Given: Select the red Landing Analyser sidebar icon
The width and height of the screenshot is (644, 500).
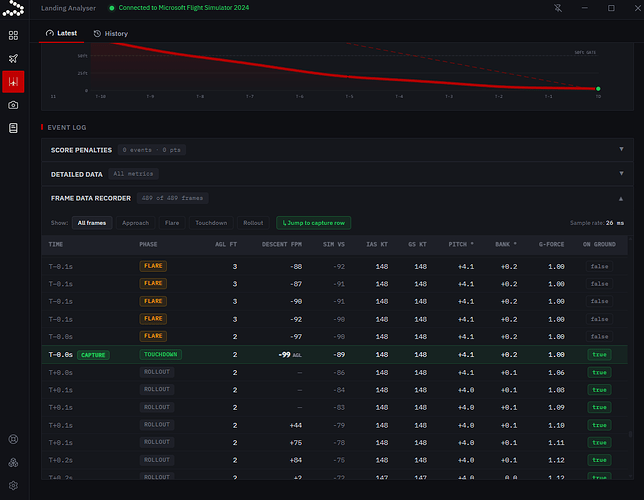Looking at the screenshot, I should [13, 82].
